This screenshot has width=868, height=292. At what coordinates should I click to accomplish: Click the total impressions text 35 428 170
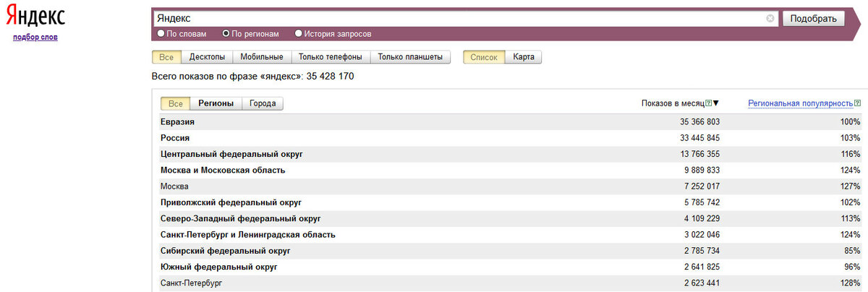(x=330, y=76)
